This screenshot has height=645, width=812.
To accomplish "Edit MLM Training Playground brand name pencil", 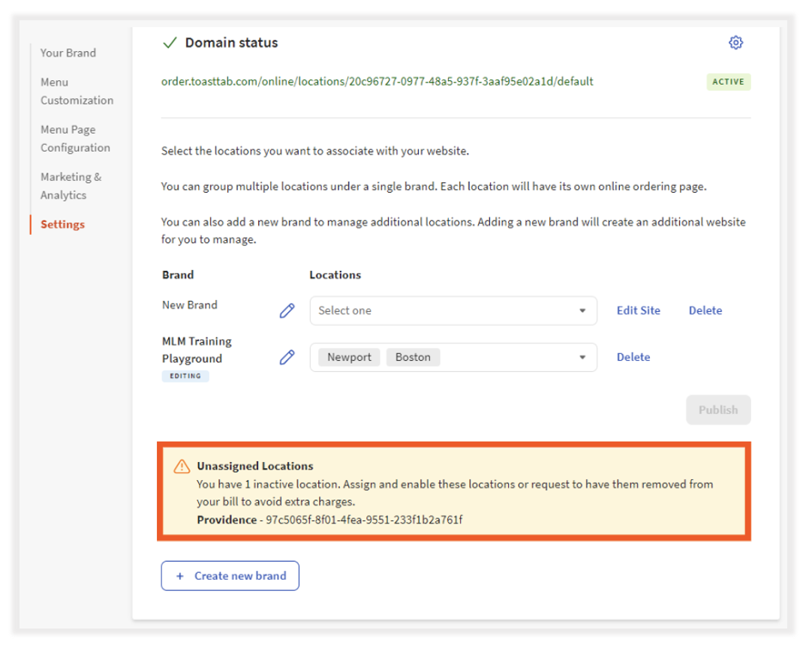I will (x=287, y=358).
